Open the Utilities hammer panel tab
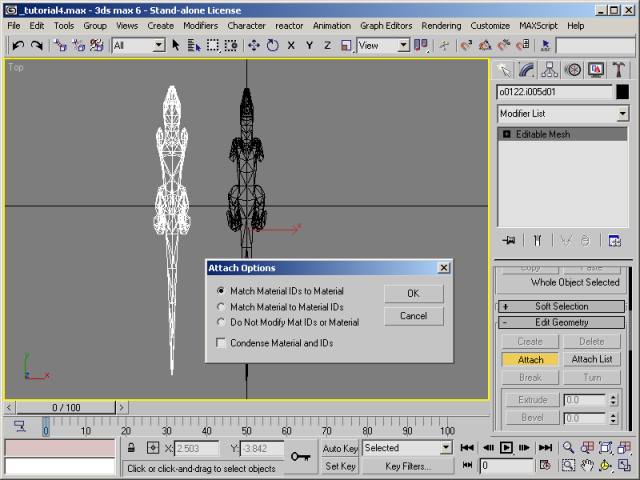640x480 pixels. tap(620, 70)
